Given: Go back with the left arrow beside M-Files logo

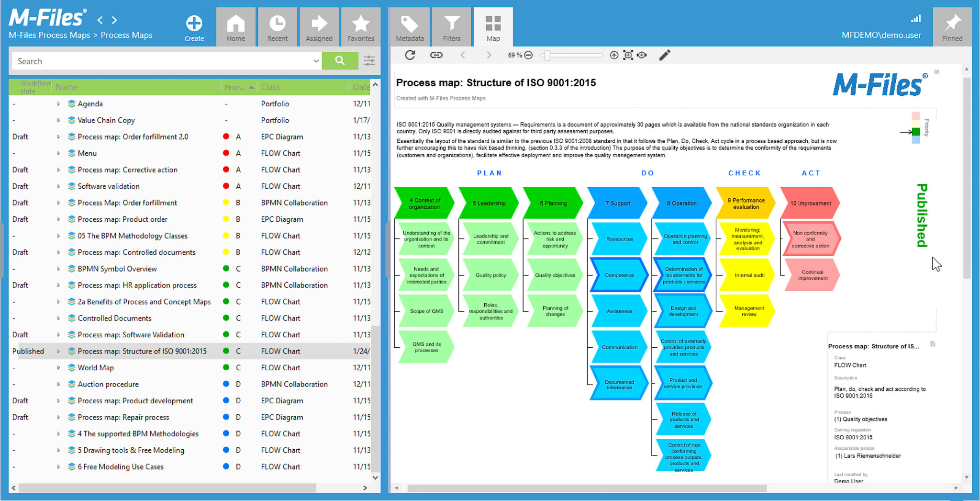Looking at the screenshot, I should coord(100,20).
